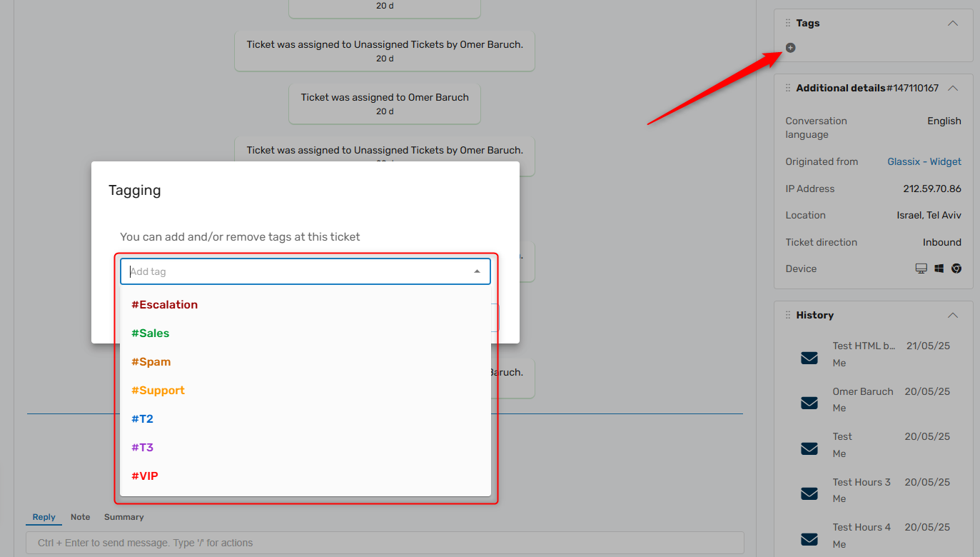Click the Omer Baruch history entry title

[863, 391]
